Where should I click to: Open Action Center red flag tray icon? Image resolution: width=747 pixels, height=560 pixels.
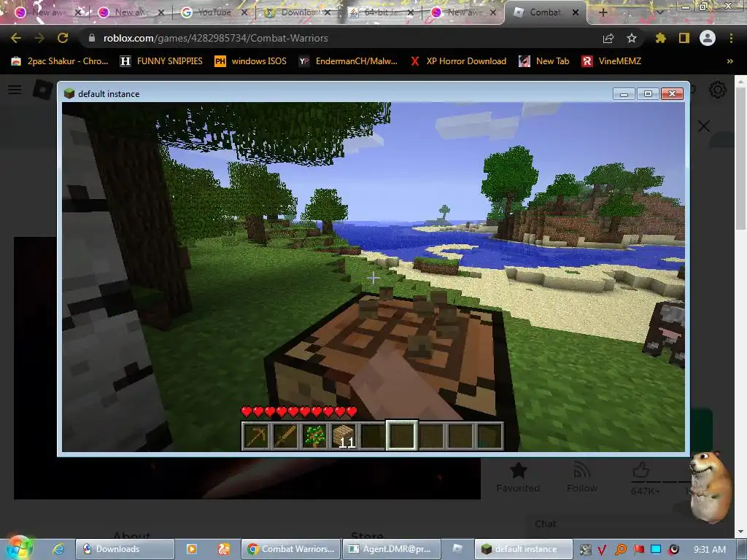pyautogui.click(x=638, y=550)
